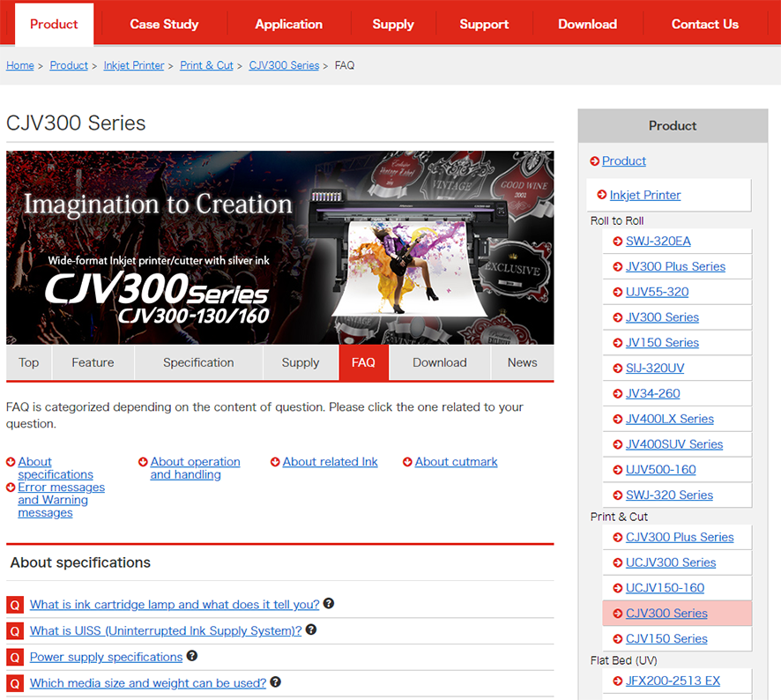Viewport: 781px width, 700px height.
Task: Click the help icon beside ink cartridge lamp question
Action: pyautogui.click(x=328, y=605)
